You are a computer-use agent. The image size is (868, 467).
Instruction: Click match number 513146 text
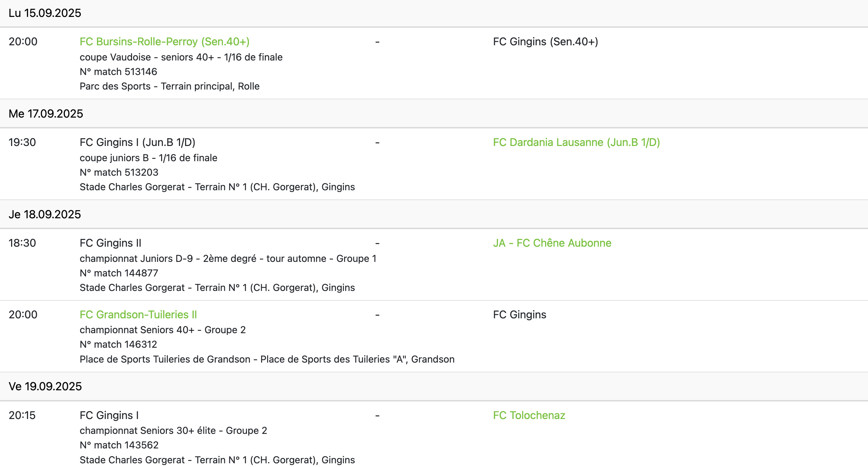118,72
